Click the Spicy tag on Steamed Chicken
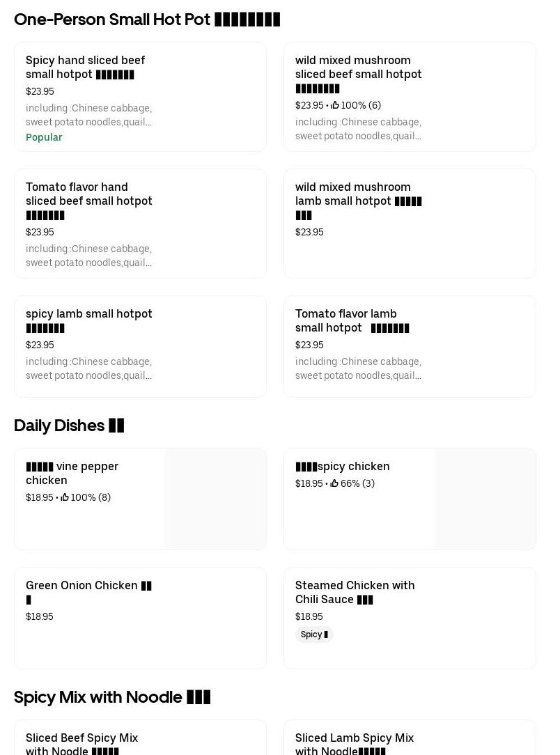 click(314, 635)
